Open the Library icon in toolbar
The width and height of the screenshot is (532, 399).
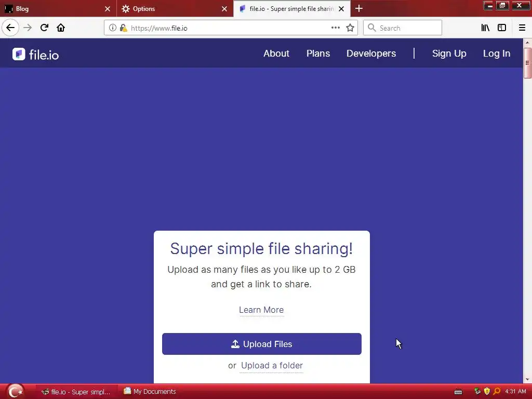coord(485,28)
